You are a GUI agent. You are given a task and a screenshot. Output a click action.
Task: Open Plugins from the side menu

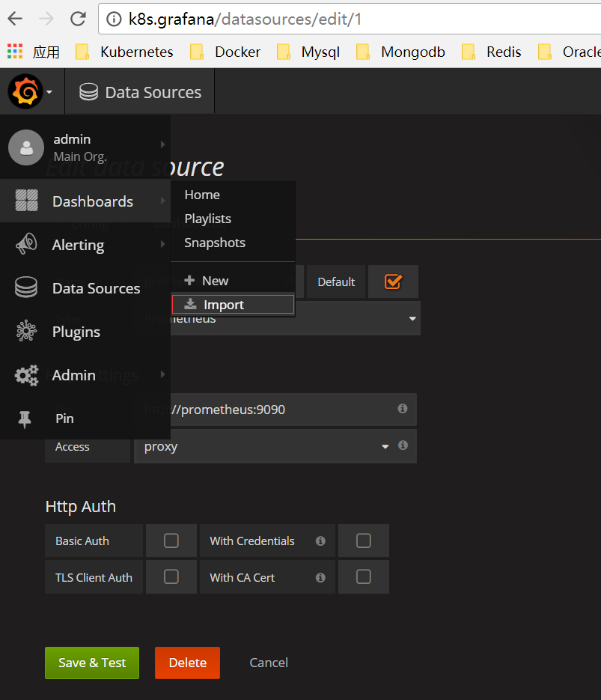tap(76, 332)
